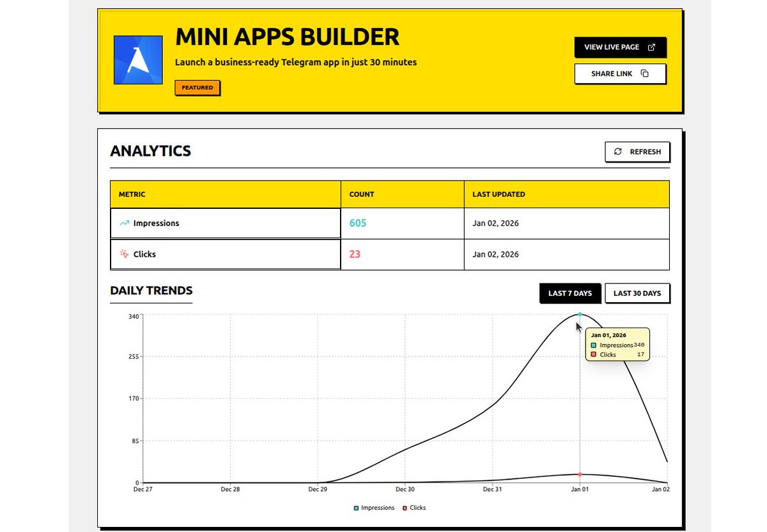The height and width of the screenshot is (532, 767).
Task: Click the Dec 30 x-axis label
Action: 405,490
